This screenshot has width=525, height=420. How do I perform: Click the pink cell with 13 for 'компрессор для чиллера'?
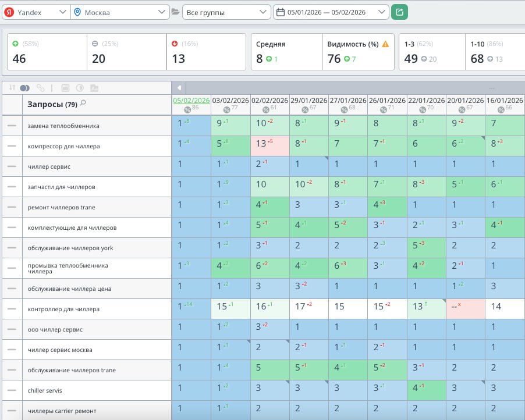click(x=269, y=146)
